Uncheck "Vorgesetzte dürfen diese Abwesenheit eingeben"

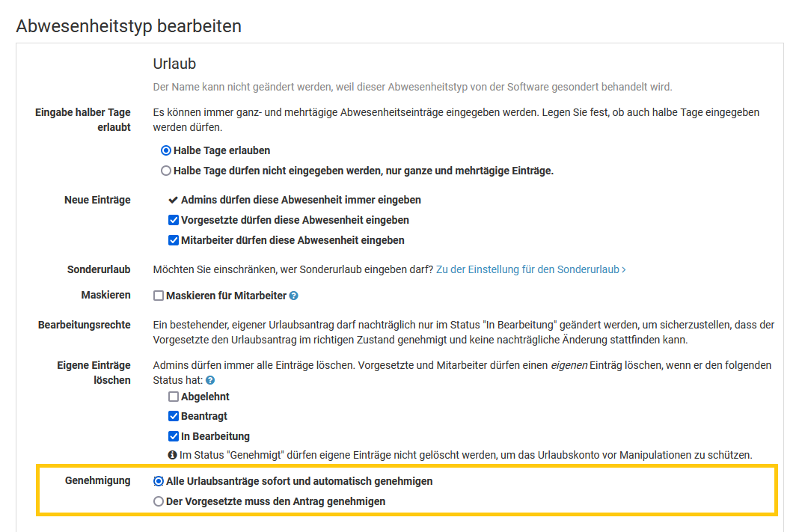click(174, 221)
